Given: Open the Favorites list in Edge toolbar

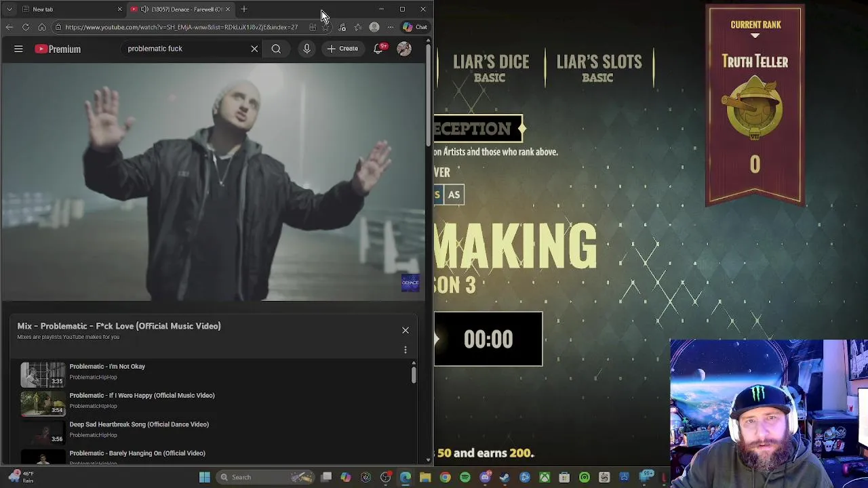Looking at the screenshot, I should (x=358, y=27).
